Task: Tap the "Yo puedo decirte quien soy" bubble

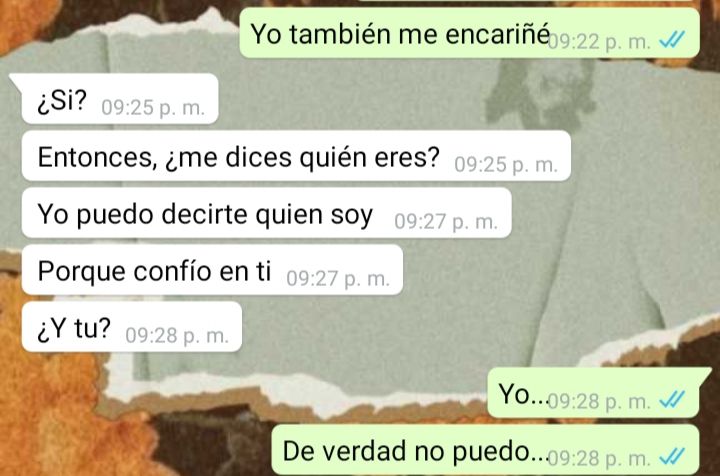Action: click(266, 213)
